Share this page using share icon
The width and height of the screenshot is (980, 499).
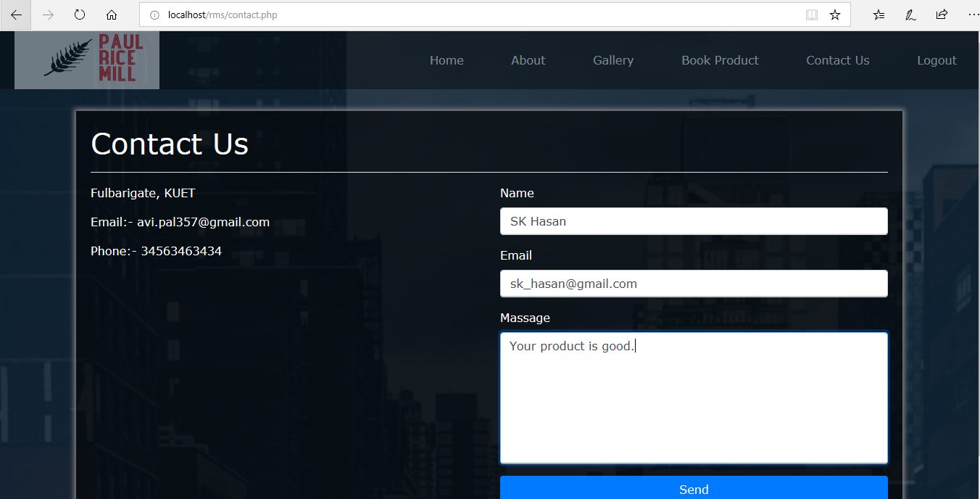[942, 15]
